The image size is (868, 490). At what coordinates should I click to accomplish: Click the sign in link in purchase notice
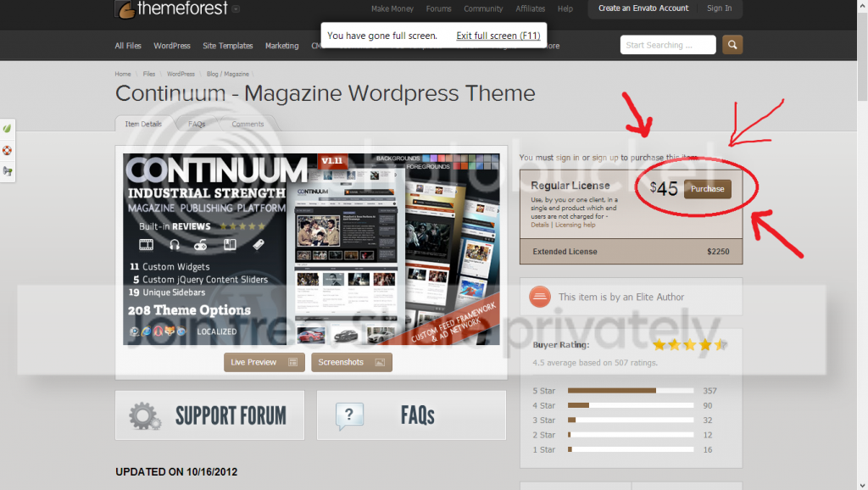(567, 158)
